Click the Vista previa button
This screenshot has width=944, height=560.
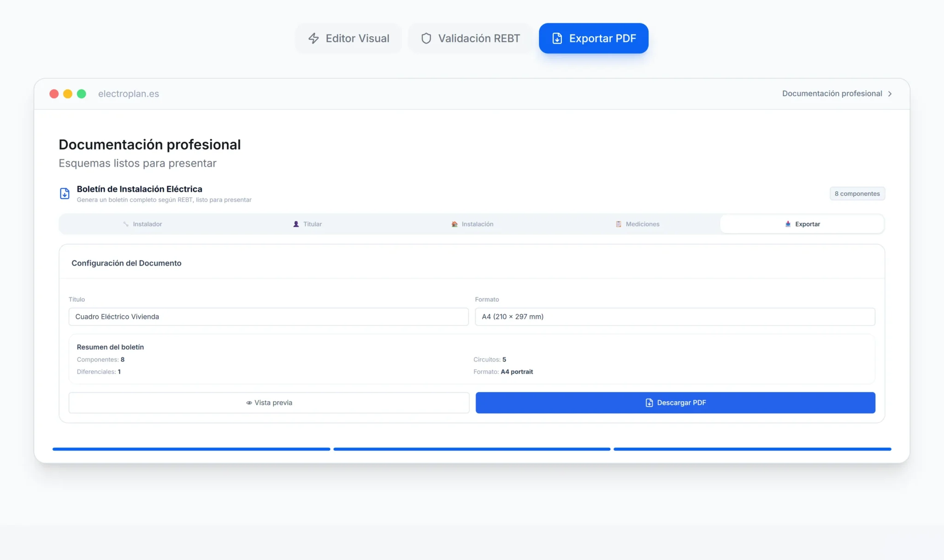(x=269, y=402)
